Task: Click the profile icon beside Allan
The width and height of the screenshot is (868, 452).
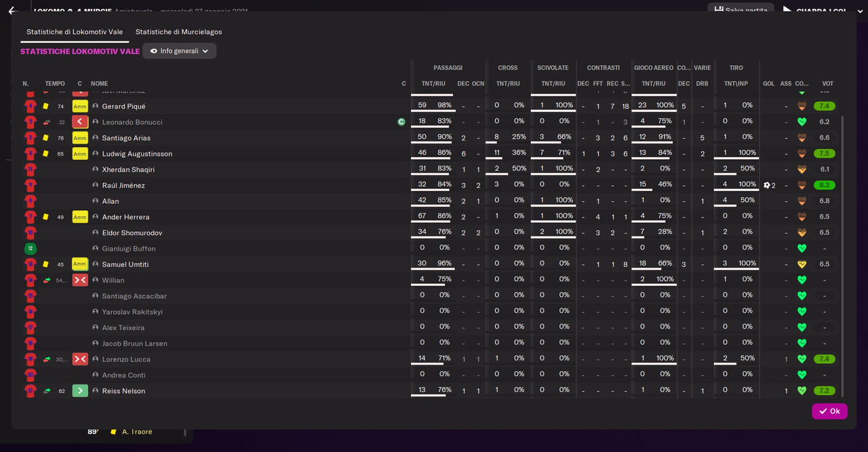Action: (96, 201)
